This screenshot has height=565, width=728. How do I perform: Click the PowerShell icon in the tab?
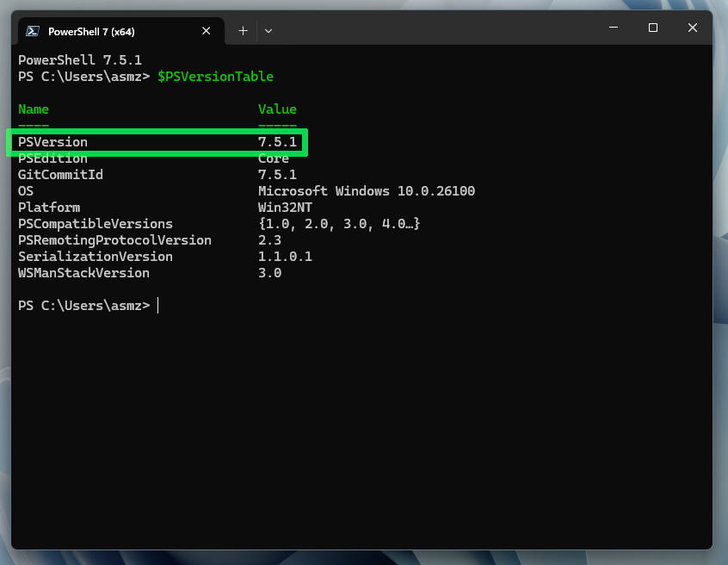pos(32,31)
